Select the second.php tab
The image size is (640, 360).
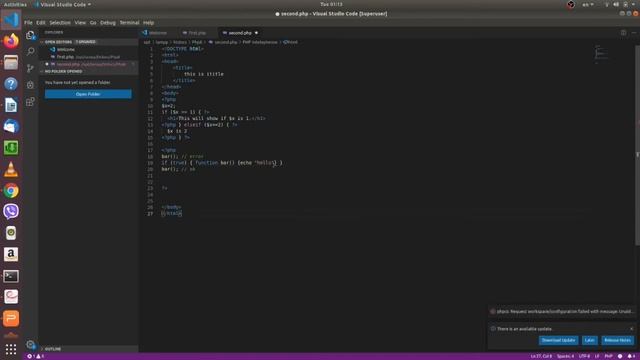tap(240, 33)
